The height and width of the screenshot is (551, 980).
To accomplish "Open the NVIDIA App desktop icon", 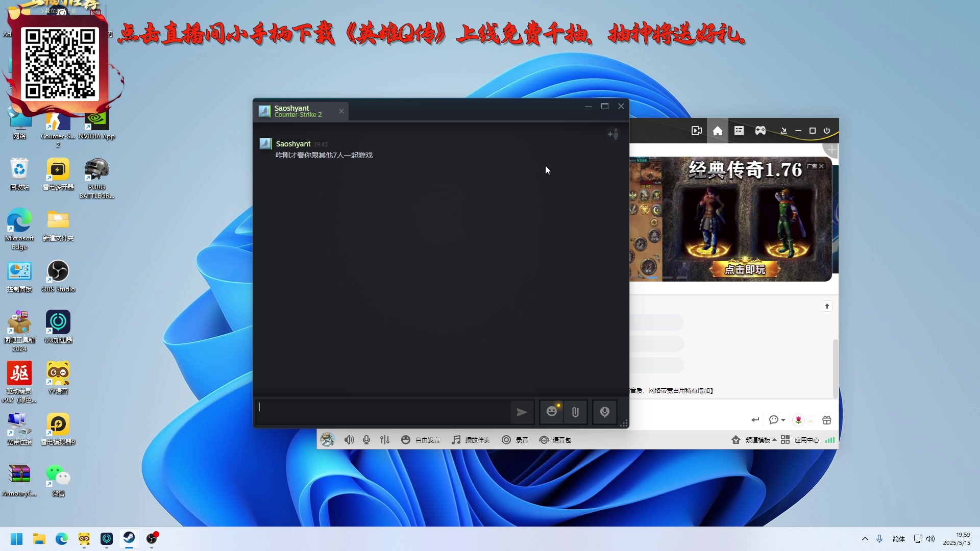I will (96, 125).
